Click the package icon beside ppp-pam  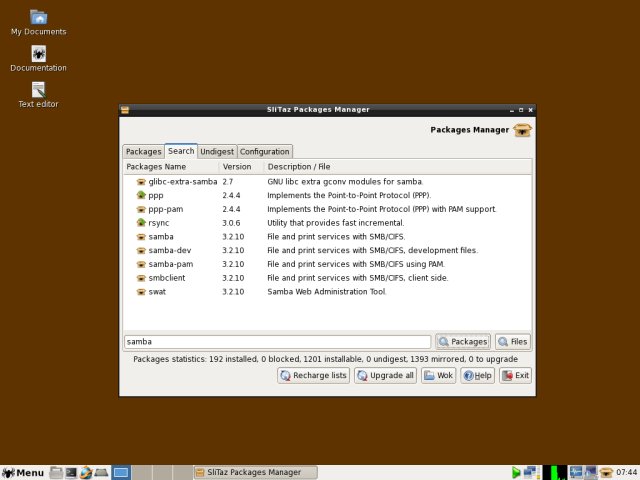(x=141, y=209)
